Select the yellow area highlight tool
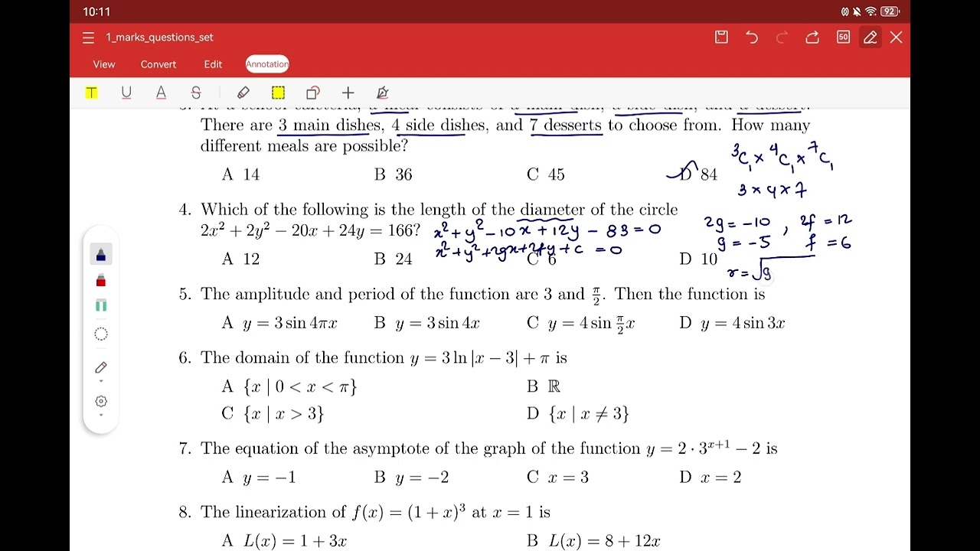Image resolution: width=980 pixels, height=551 pixels. point(278,93)
